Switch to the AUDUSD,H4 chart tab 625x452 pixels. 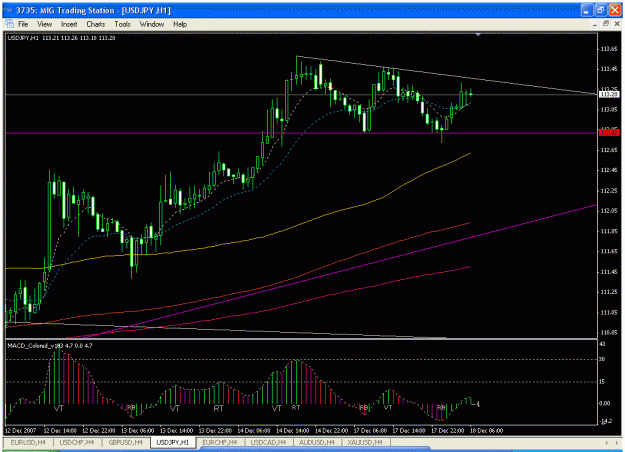317,442
